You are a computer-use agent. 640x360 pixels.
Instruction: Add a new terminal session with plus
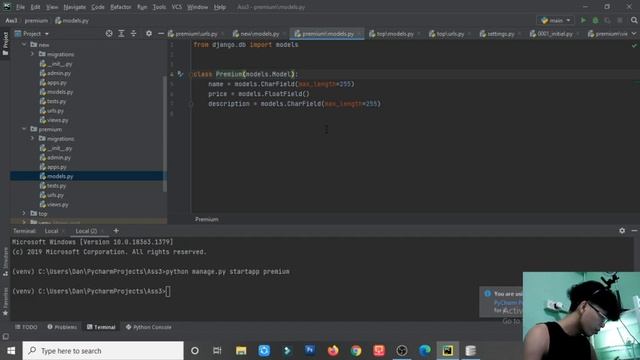pos(116,231)
